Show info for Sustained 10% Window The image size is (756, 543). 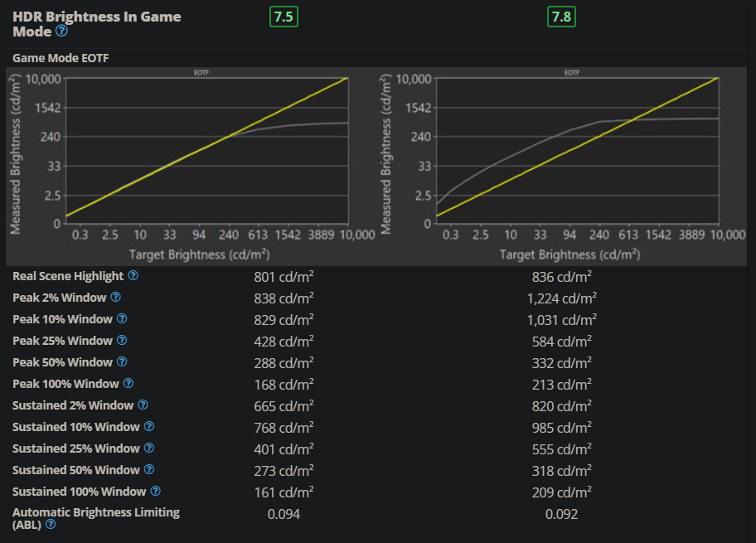tap(149, 427)
